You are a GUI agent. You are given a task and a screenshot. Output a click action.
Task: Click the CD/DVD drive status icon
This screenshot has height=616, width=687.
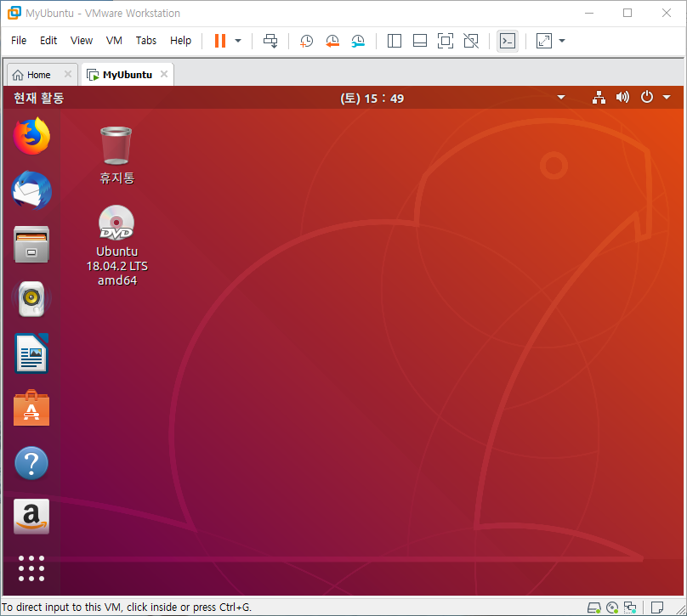click(612, 608)
